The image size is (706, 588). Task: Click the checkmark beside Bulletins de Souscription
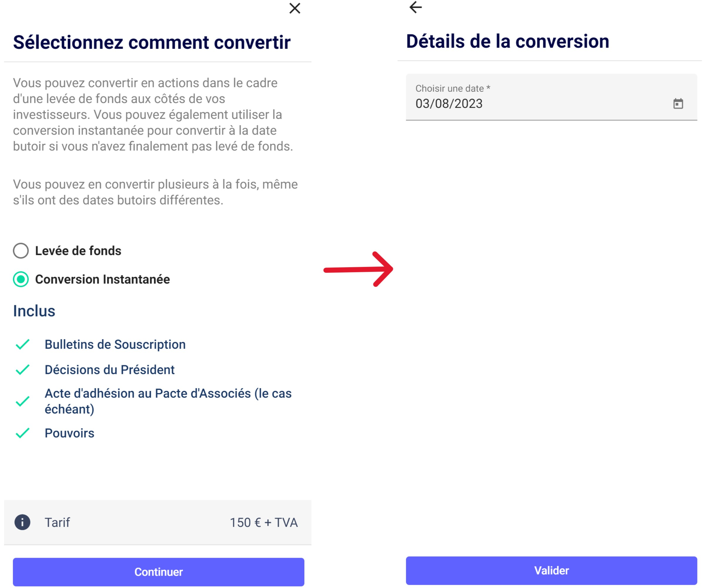23,344
